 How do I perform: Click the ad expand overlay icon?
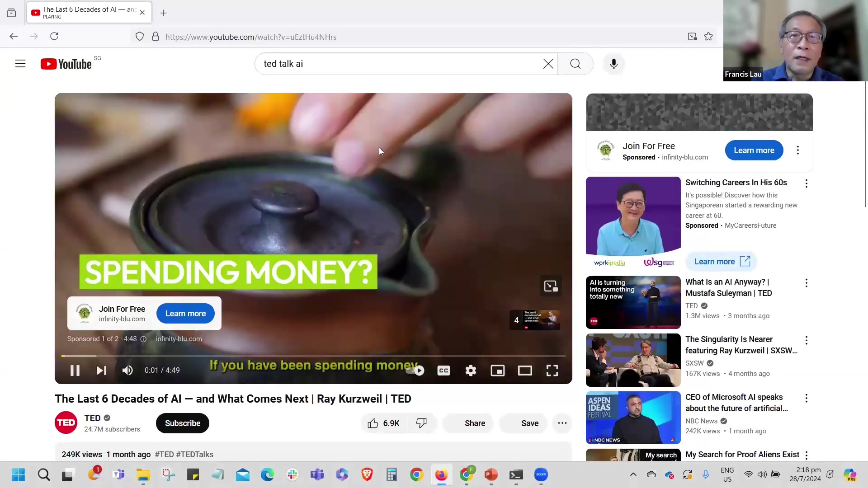click(551, 286)
